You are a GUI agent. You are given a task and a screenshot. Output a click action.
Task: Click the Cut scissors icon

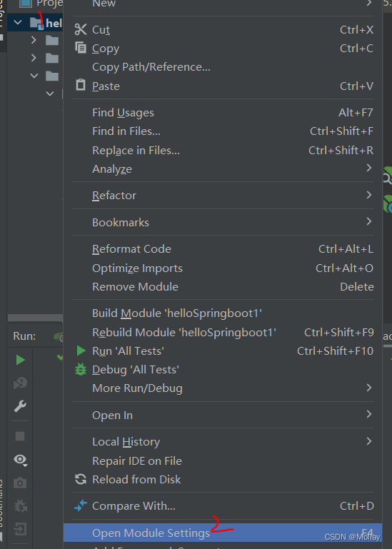tap(81, 29)
